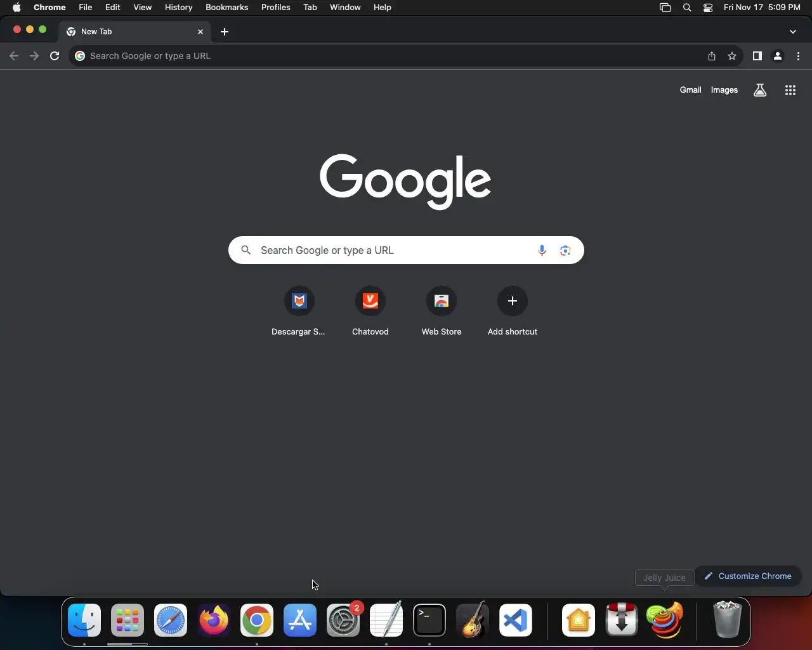812x650 pixels.
Task: Launch Firefox from the Dock
Action: [x=214, y=620]
